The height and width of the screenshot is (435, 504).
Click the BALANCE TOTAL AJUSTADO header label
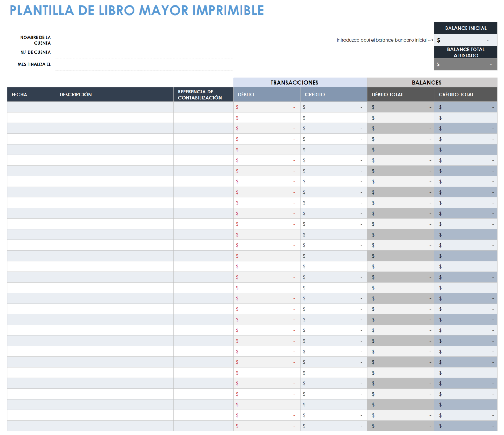[x=466, y=52]
